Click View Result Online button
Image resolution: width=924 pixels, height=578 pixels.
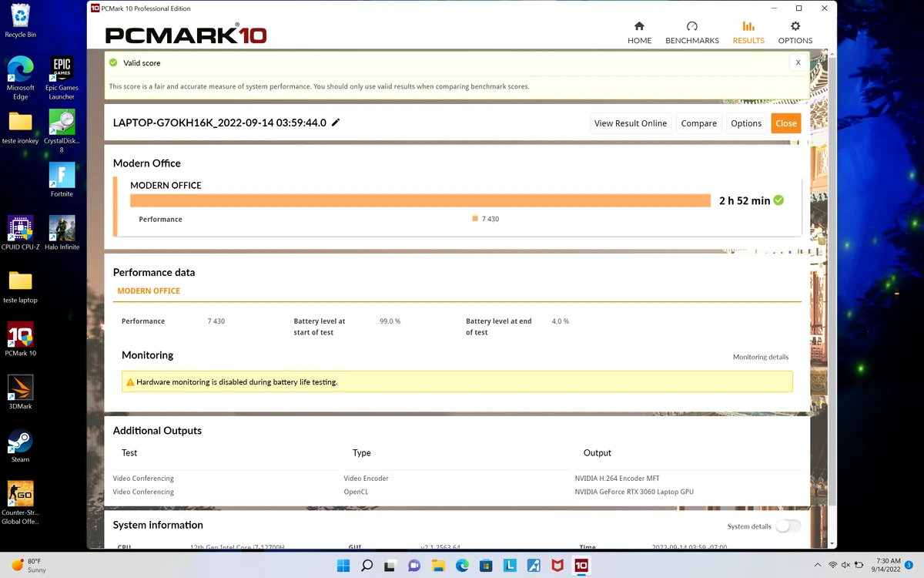click(x=631, y=123)
